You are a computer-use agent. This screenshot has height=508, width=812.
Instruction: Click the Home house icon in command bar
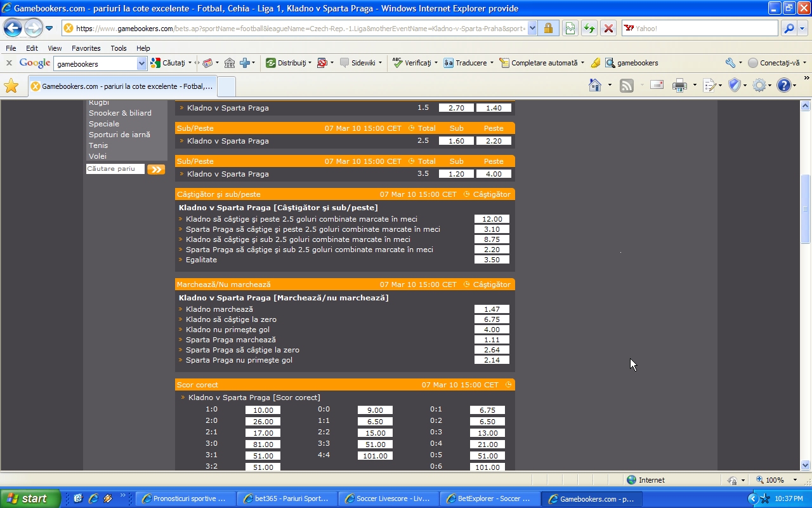coord(595,85)
